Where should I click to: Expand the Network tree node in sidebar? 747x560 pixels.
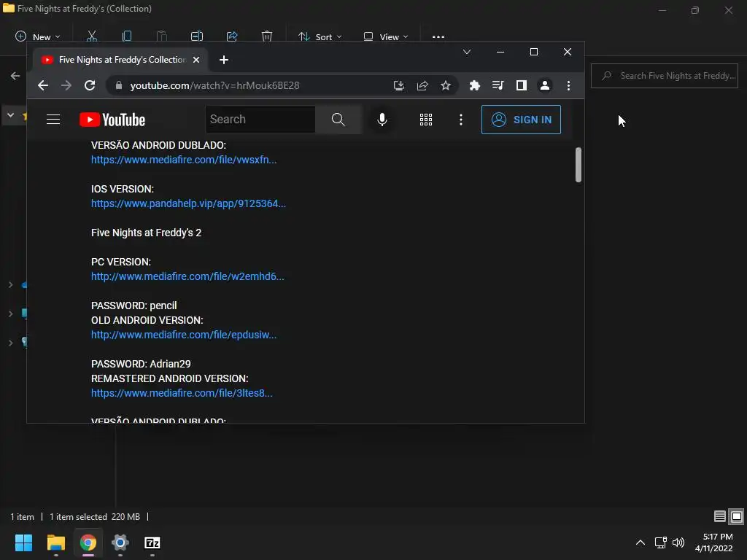click(x=10, y=343)
